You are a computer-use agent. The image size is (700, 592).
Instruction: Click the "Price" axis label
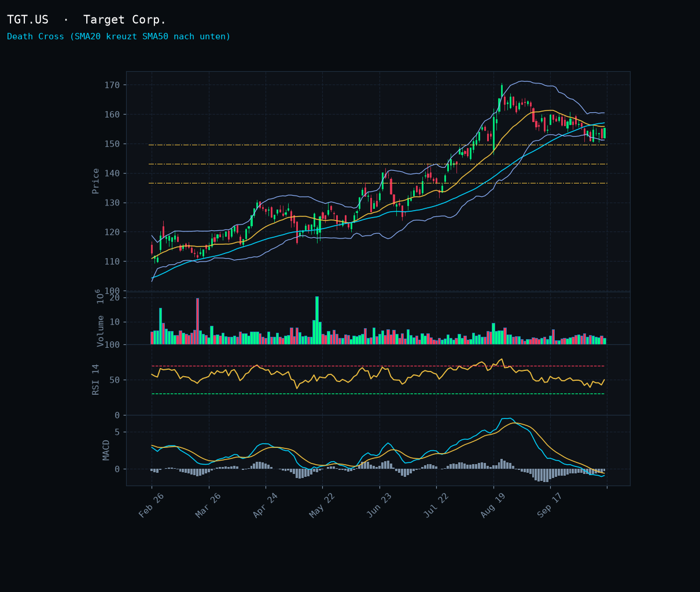click(x=96, y=181)
